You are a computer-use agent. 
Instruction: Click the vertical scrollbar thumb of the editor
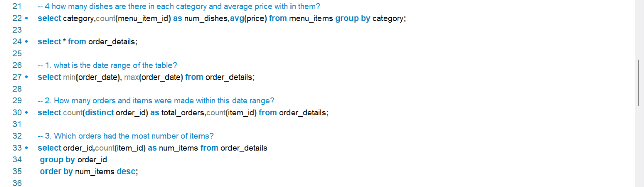coord(638,83)
